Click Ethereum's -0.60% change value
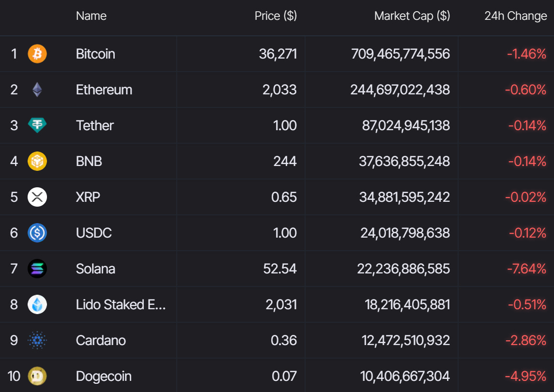 tap(526, 90)
